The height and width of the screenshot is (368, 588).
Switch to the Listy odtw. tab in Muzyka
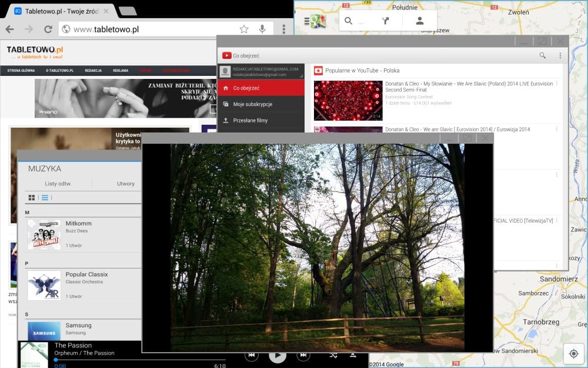click(x=58, y=184)
